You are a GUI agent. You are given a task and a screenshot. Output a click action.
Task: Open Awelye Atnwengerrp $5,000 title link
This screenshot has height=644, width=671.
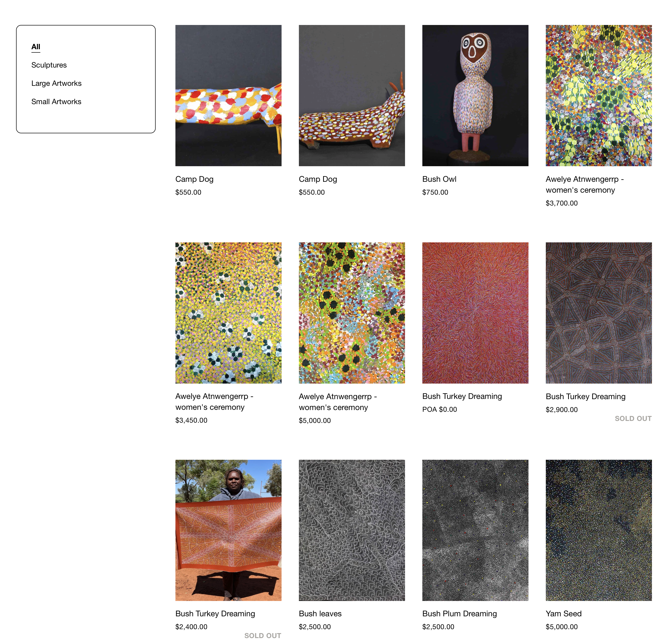(x=338, y=402)
